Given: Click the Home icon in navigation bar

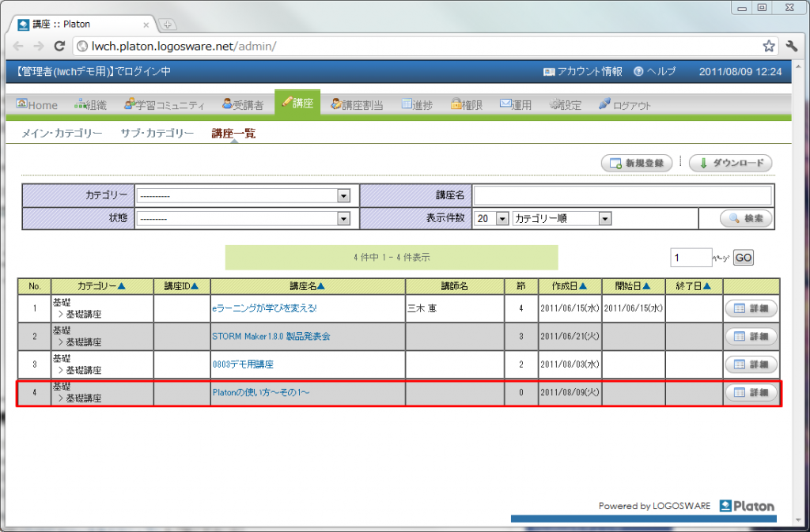Looking at the screenshot, I should tap(22, 104).
